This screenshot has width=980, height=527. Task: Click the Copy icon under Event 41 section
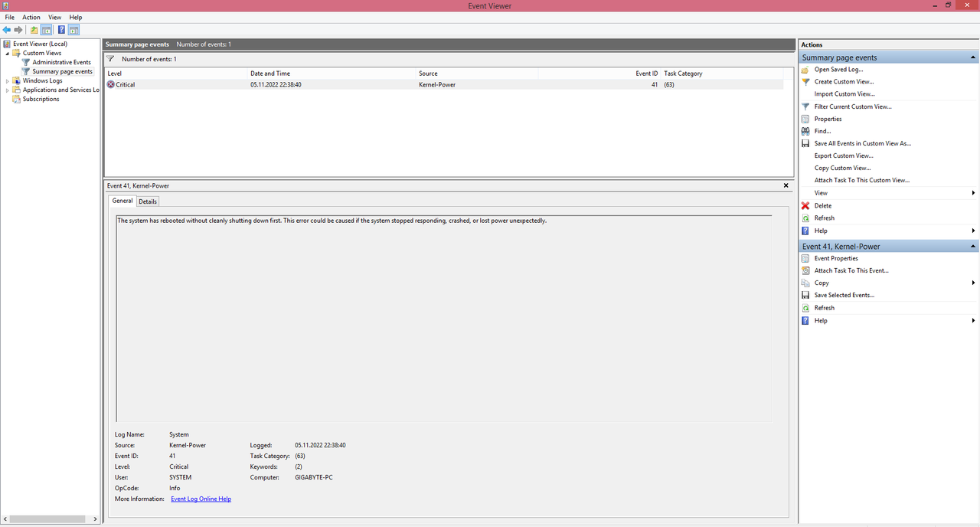point(805,283)
